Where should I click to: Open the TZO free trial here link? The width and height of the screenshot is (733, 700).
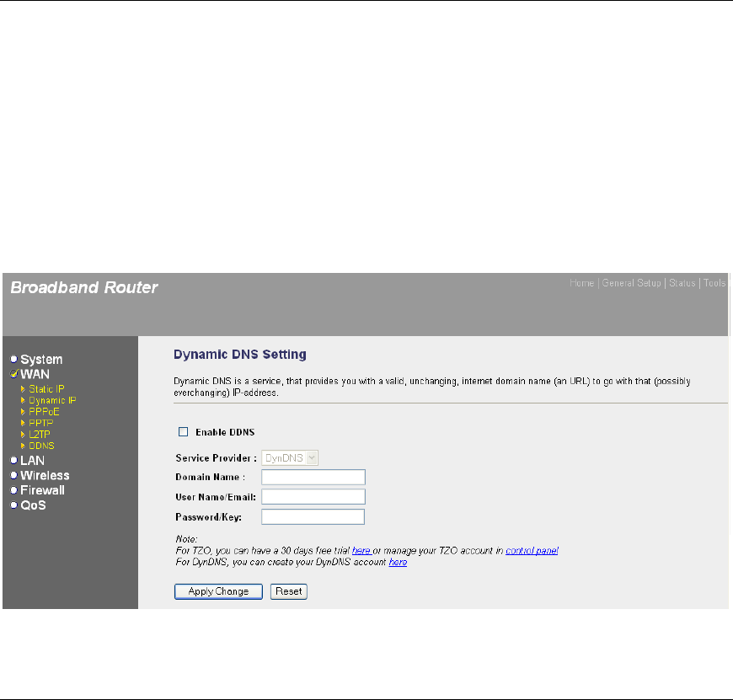click(361, 550)
